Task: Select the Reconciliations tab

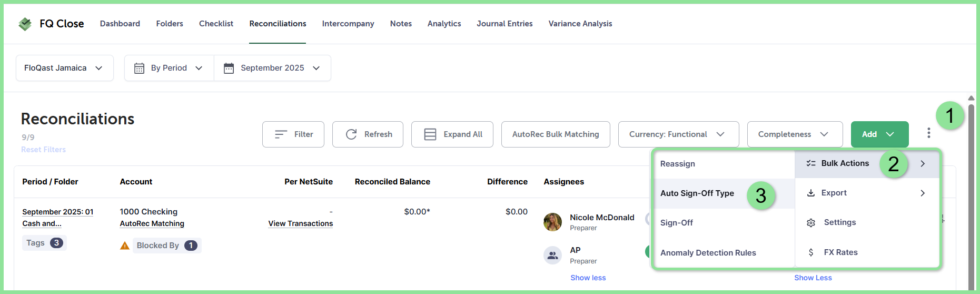Action: [278, 24]
